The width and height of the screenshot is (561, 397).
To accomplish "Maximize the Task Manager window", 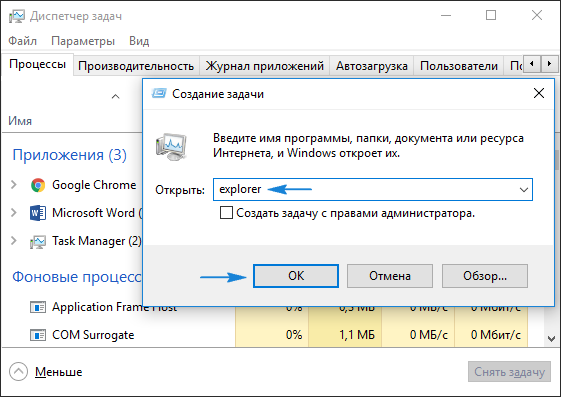I will [491, 15].
